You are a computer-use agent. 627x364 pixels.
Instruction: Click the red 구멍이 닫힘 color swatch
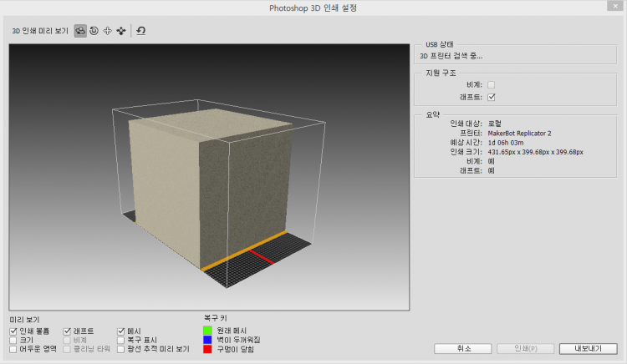click(x=208, y=350)
